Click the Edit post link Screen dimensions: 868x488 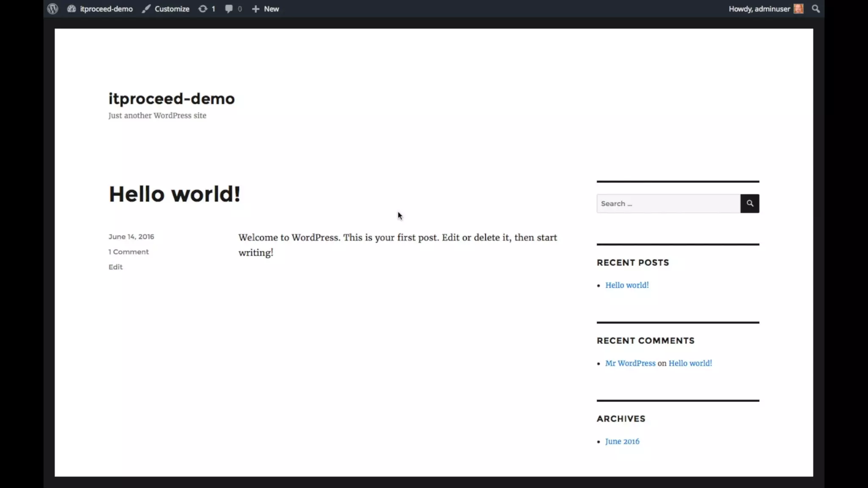click(115, 267)
